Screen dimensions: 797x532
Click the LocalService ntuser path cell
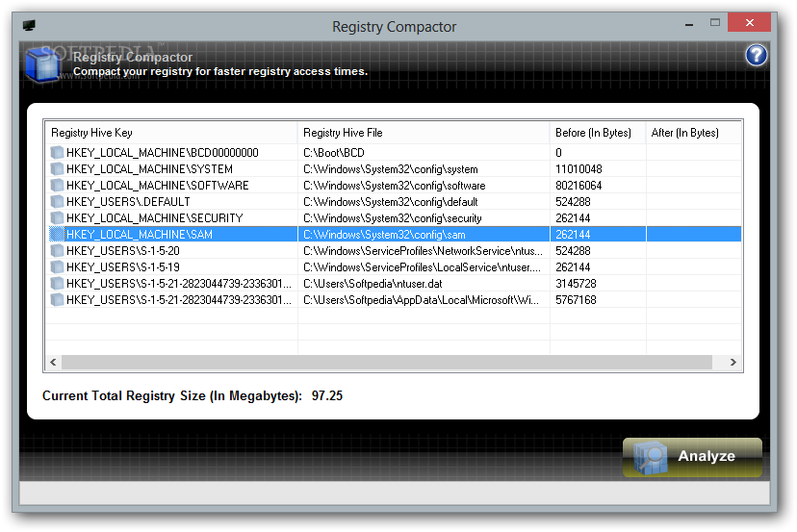tap(422, 266)
